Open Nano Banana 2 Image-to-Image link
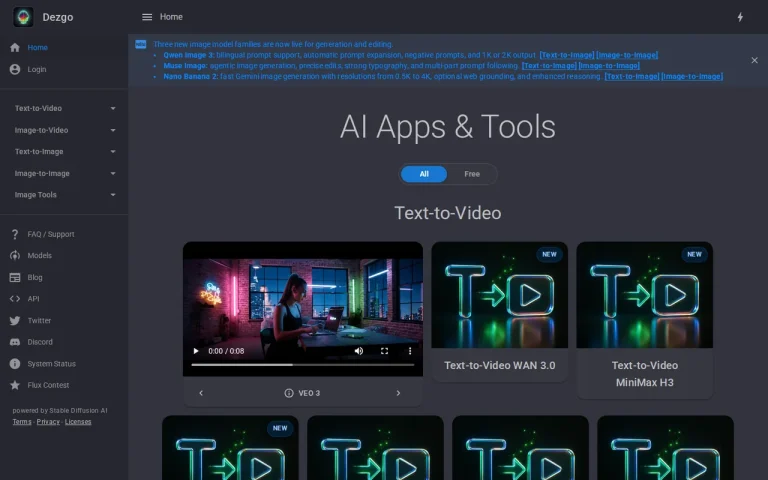This screenshot has height=480, width=768. point(692,76)
